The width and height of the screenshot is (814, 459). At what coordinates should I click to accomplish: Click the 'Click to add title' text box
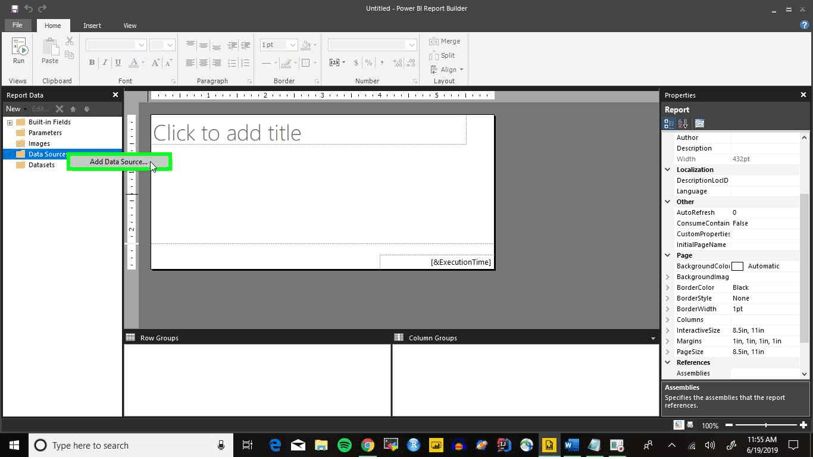click(309, 131)
